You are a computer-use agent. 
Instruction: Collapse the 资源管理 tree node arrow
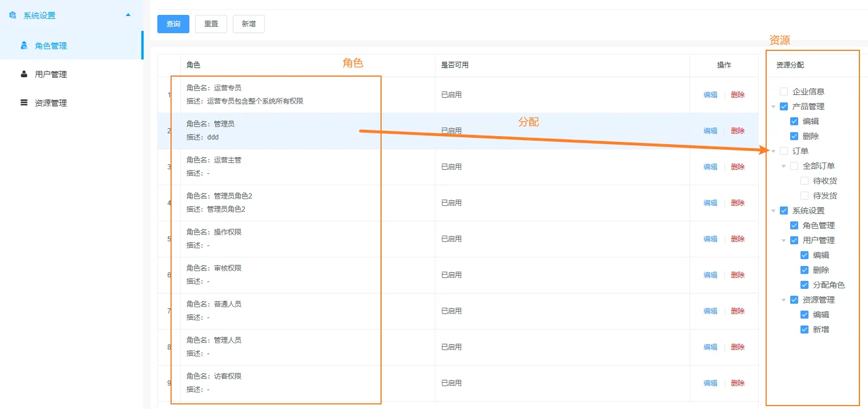784,300
